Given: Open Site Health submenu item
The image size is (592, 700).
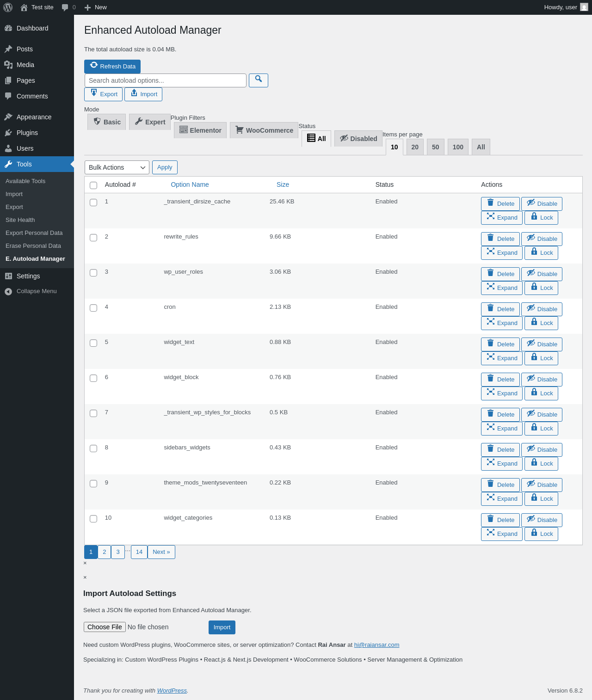Looking at the screenshot, I should click(x=37, y=220).
